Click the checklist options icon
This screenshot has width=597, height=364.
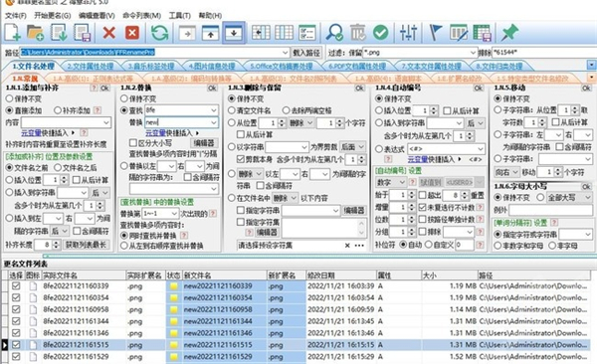307,33
